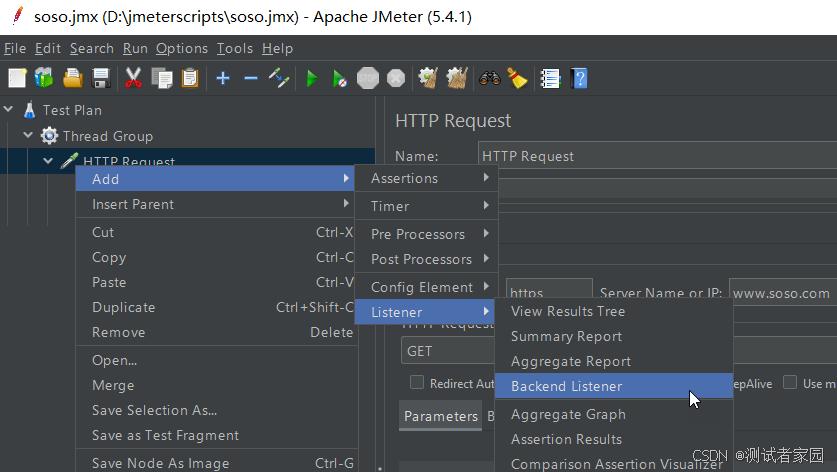This screenshot has width=837, height=472.
Task: Click the Stop test icon
Action: click(368, 78)
